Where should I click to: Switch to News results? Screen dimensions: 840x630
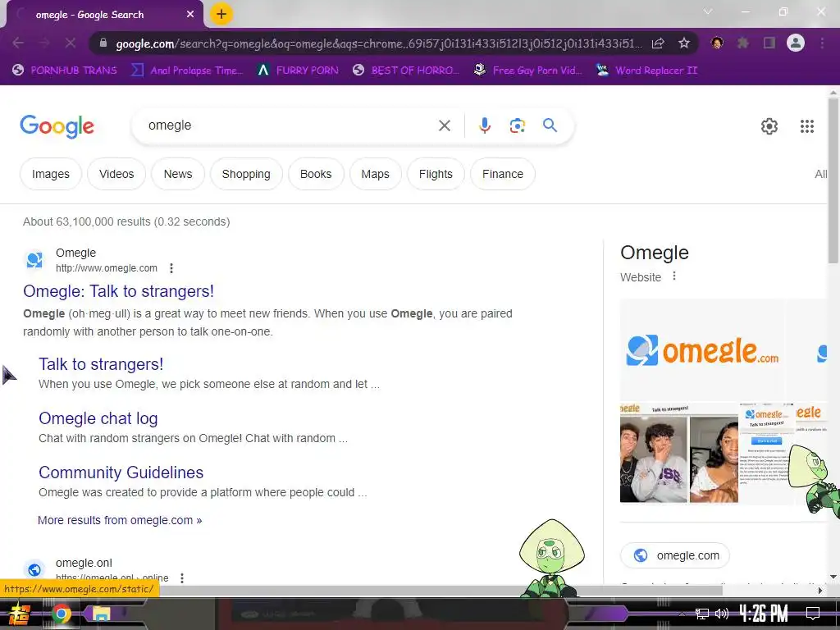click(178, 174)
